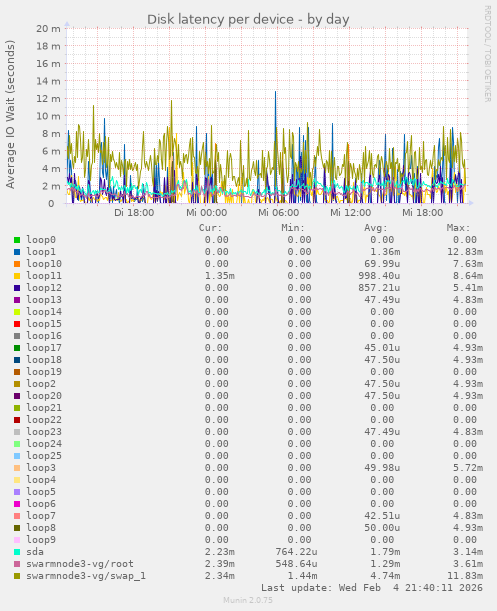Click the 'Mi 12:00' time axis label
The image size is (497, 611).
coord(350,213)
